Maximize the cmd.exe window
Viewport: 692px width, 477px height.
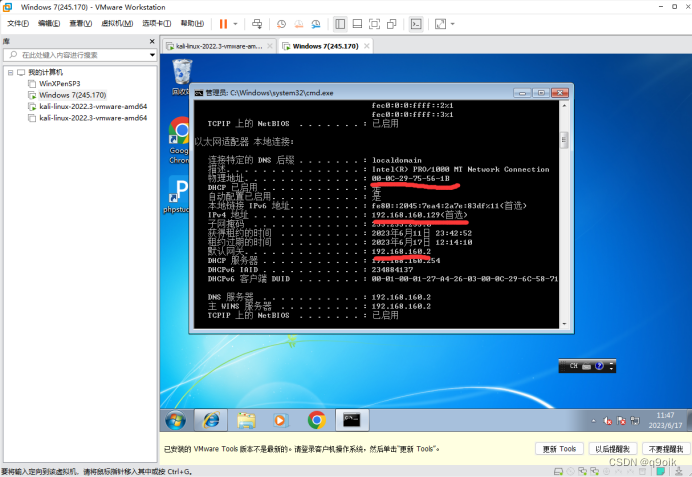point(541,93)
